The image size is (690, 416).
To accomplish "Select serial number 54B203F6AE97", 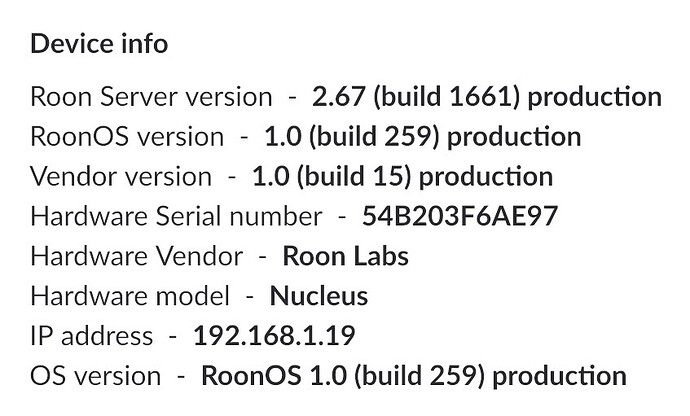I will 460,217.
